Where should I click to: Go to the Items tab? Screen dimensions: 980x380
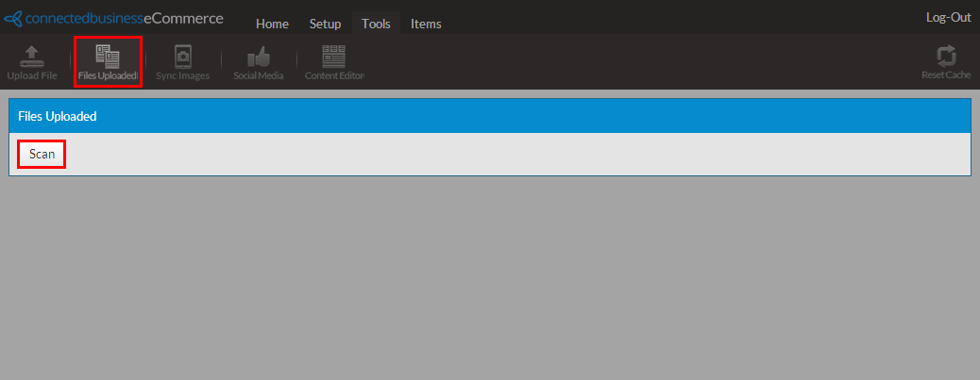[426, 24]
